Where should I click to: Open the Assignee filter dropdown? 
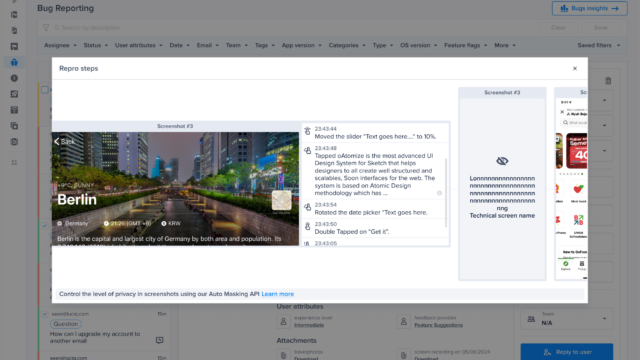pos(60,45)
